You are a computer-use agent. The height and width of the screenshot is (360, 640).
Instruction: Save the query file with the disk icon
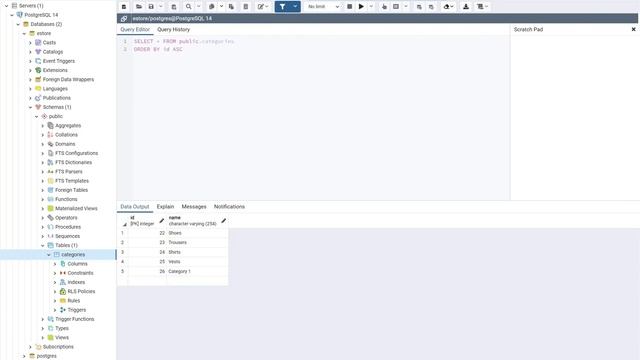[x=151, y=7]
